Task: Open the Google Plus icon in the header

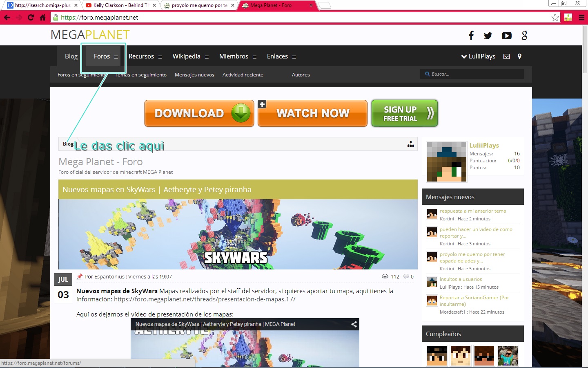Action: pyautogui.click(x=525, y=35)
